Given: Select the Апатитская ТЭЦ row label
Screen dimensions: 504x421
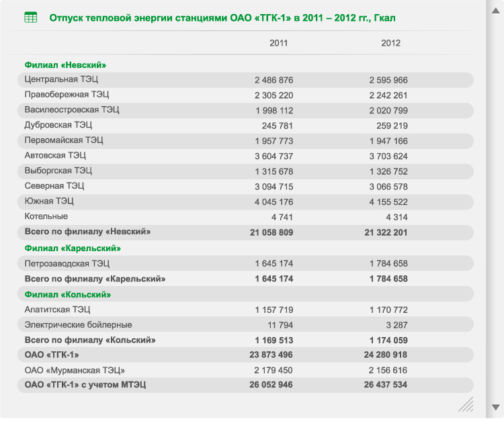Looking at the screenshot, I should coord(57,310).
